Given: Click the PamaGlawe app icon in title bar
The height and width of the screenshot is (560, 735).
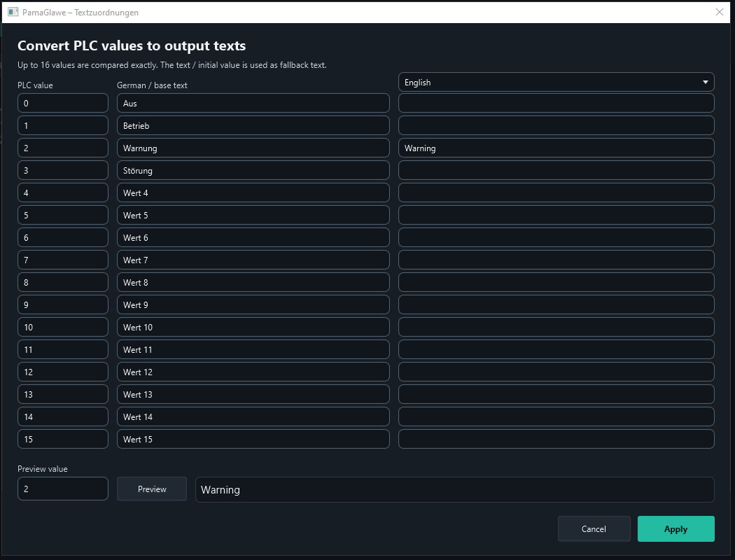Looking at the screenshot, I should pyautogui.click(x=13, y=12).
